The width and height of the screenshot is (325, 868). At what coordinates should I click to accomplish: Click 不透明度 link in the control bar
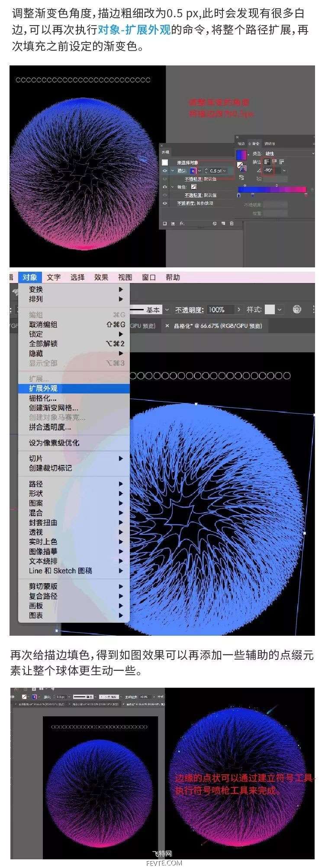click(x=189, y=310)
